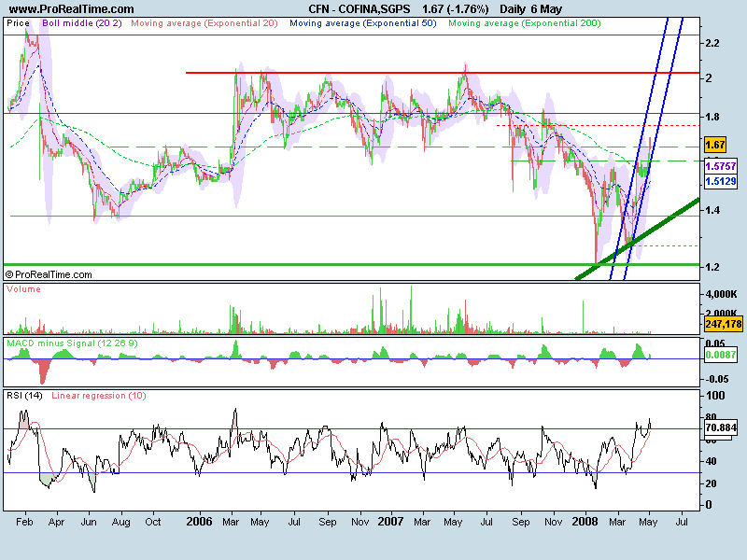Click the 4,000K volume axis label
Screen dimensions: 747x560
point(721,295)
